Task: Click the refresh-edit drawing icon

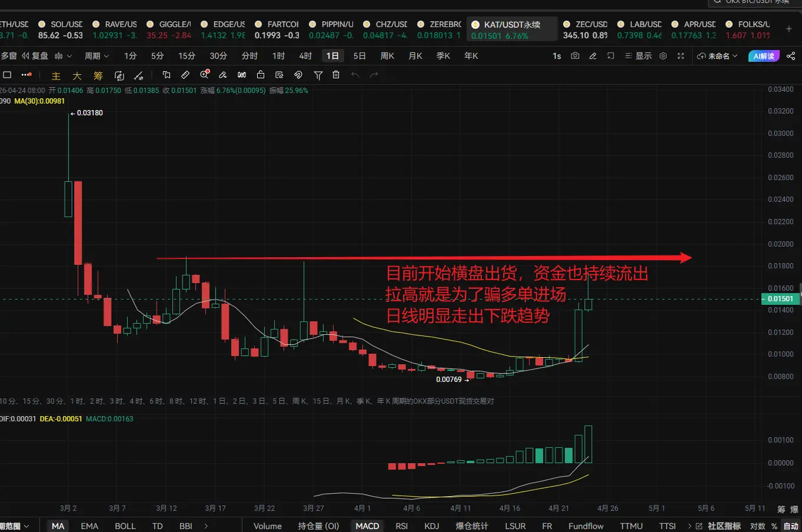Action: pyautogui.click(x=119, y=75)
